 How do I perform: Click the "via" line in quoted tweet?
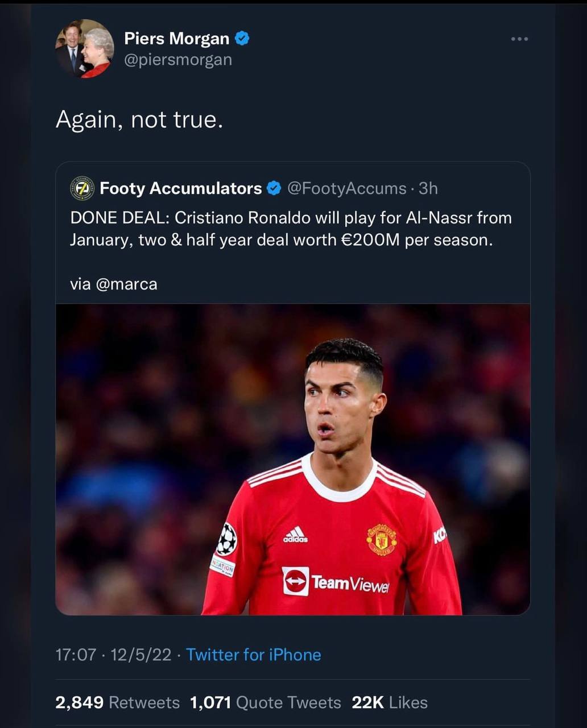[x=80, y=284]
